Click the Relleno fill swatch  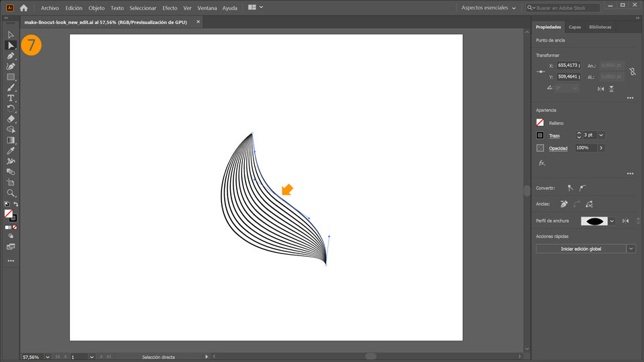(x=540, y=123)
